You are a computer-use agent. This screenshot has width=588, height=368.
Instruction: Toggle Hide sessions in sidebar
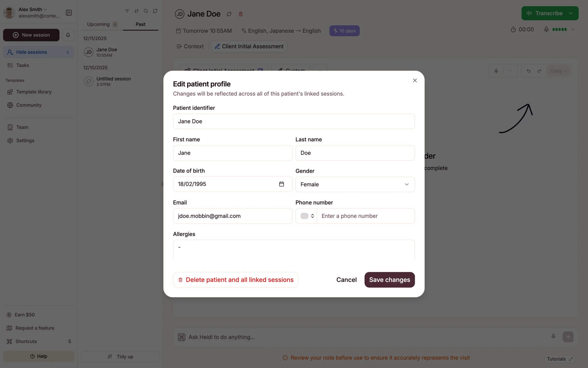tap(39, 52)
